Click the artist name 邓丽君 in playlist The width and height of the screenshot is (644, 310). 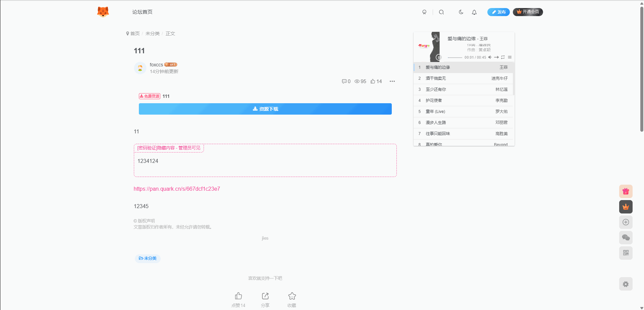pos(501,123)
